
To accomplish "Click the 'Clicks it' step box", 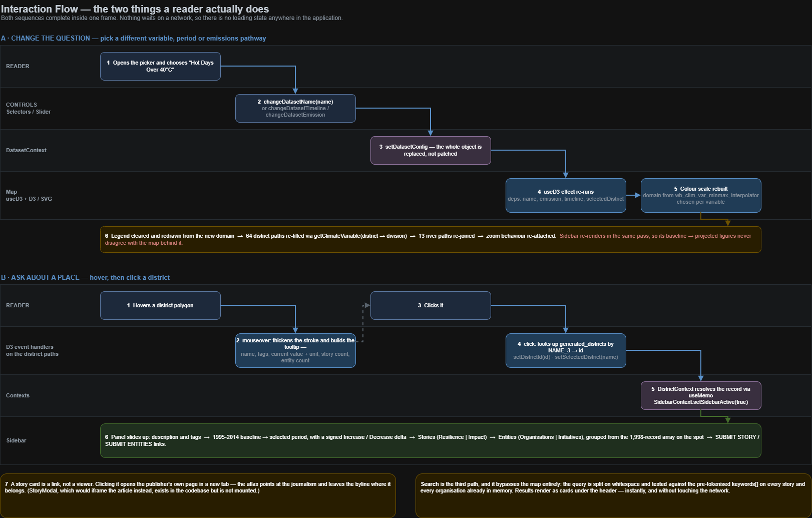I will click(x=431, y=305).
